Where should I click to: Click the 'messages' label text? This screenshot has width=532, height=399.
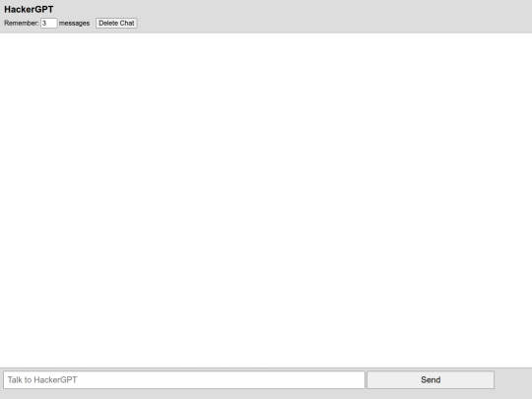click(x=74, y=23)
